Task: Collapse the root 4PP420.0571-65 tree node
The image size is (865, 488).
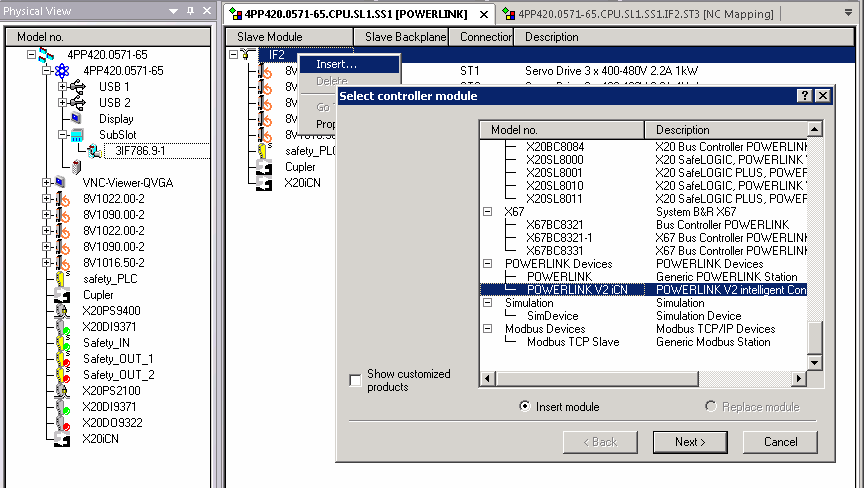Action: pos(31,55)
